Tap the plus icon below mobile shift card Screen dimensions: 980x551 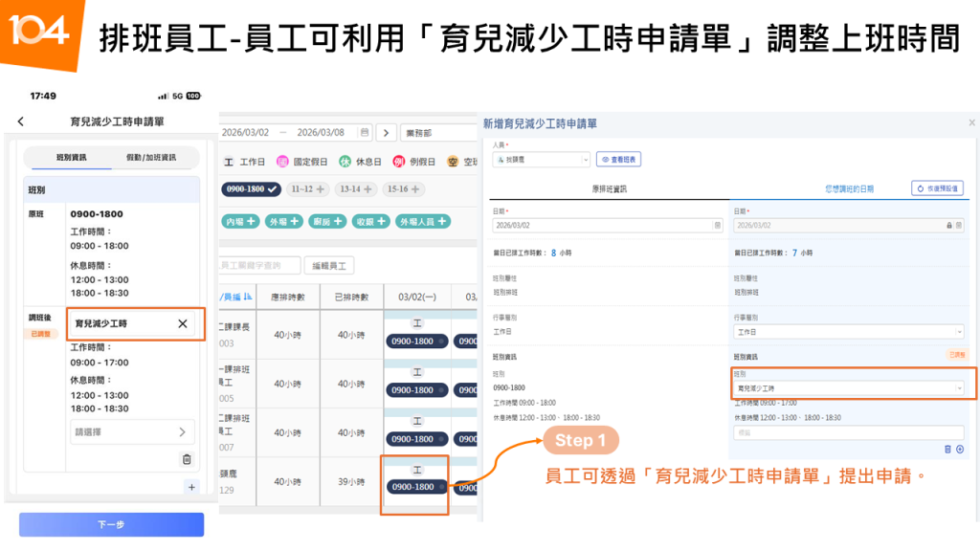[191, 487]
